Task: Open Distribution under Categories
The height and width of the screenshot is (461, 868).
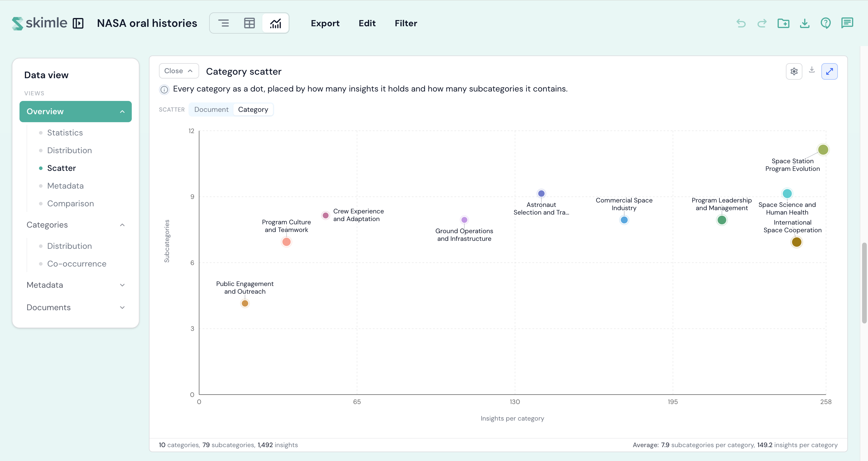Action: click(x=69, y=246)
